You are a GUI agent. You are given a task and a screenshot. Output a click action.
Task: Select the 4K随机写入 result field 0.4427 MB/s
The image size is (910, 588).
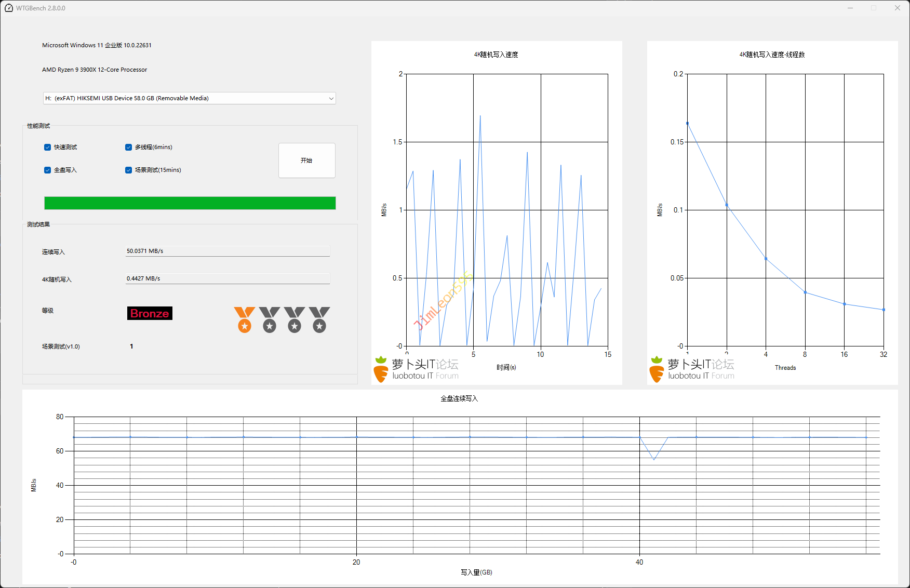(x=228, y=278)
